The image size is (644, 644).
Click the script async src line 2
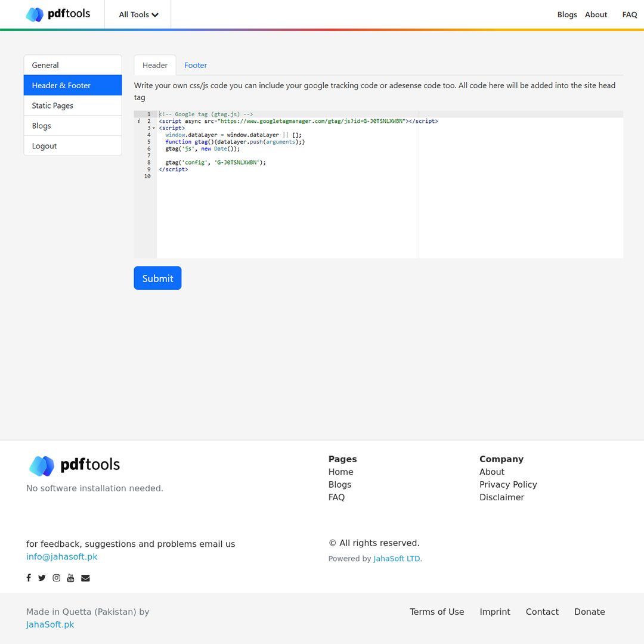[x=298, y=120]
